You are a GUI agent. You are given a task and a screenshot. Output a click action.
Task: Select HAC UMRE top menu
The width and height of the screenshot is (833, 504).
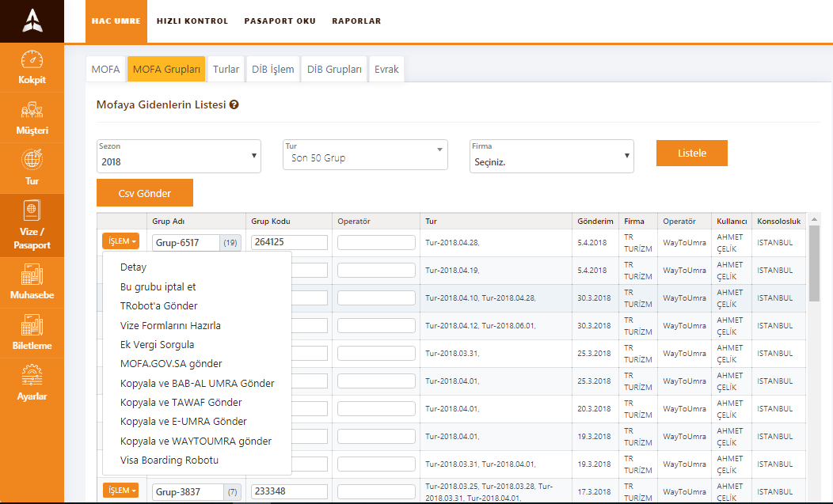(x=116, y=21)
